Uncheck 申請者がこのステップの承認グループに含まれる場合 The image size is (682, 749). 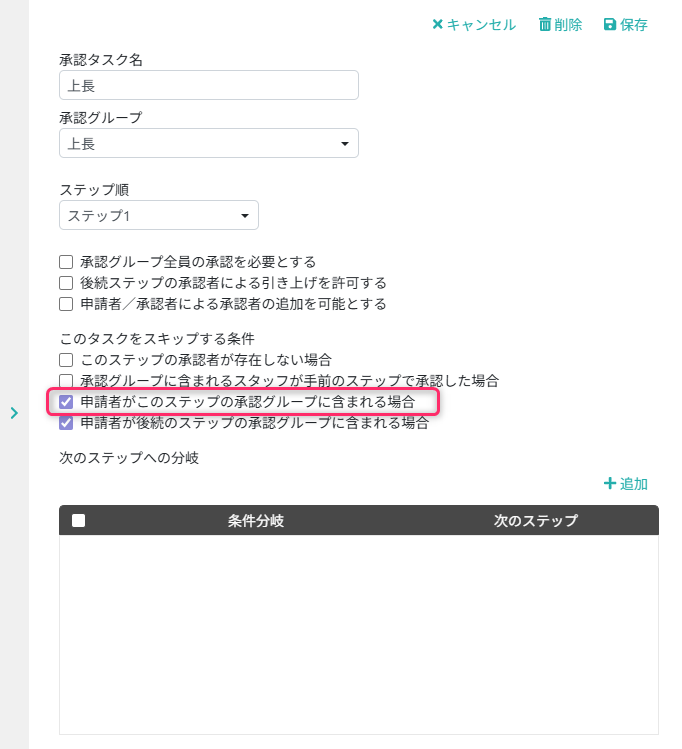click(66, 402)
